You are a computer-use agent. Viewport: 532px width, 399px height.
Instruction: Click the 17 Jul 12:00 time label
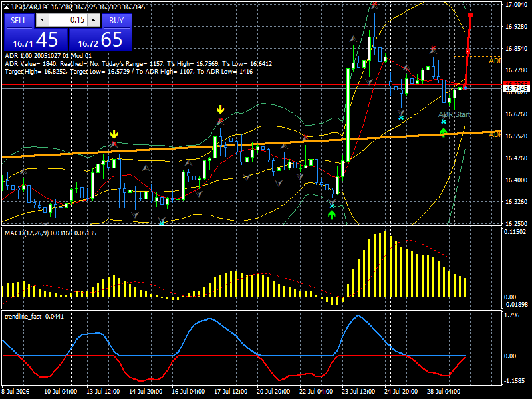click(x=231, y=392)
